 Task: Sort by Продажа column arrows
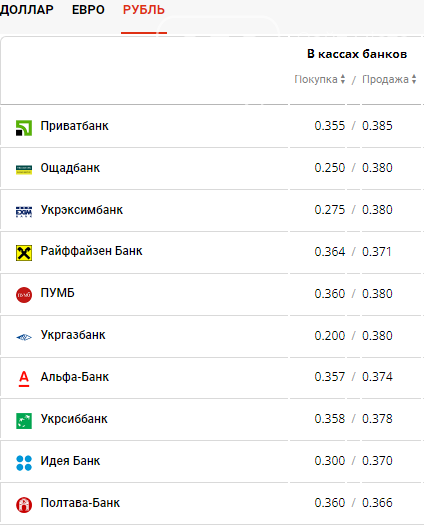point(414,79)
